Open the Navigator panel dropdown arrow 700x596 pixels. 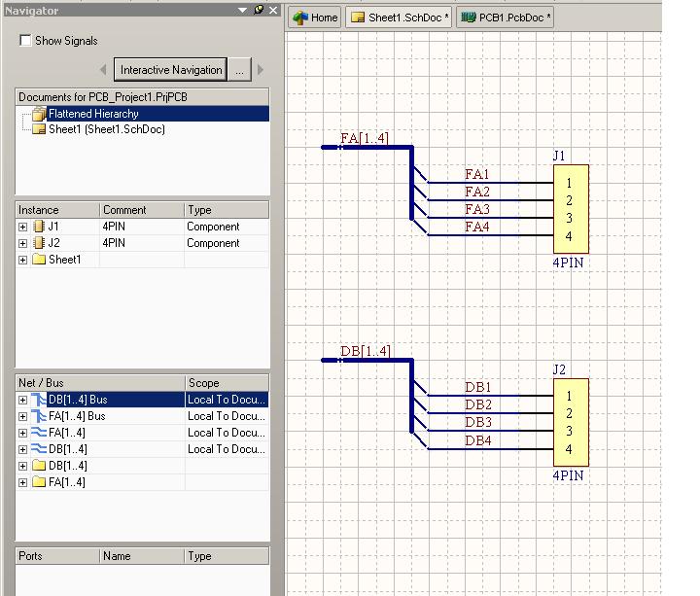tap(243, 10)
